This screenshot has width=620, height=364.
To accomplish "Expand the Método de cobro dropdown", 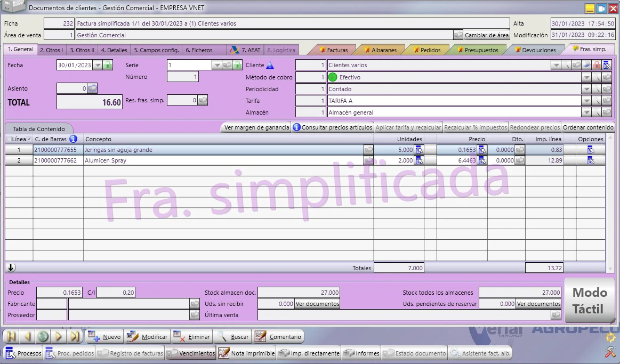I will 586,77.
